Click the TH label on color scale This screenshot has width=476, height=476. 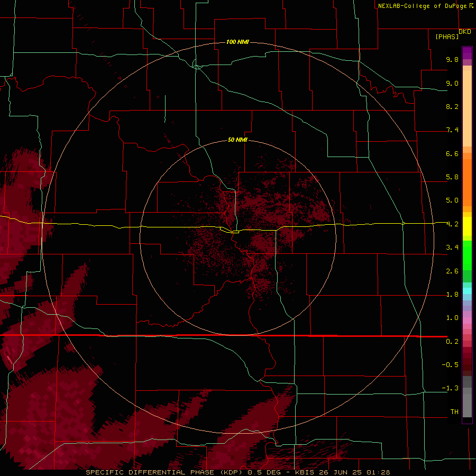[x=454, y=412]
